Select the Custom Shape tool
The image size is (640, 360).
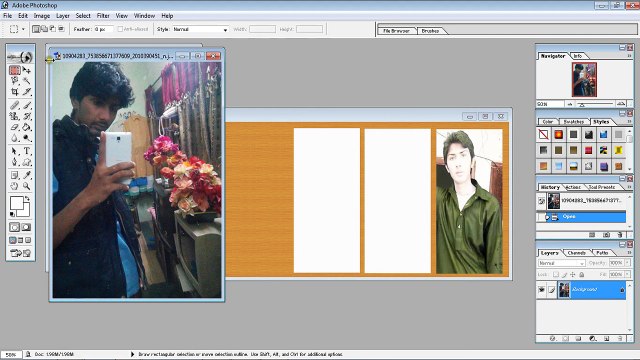[x=27, y=162]
